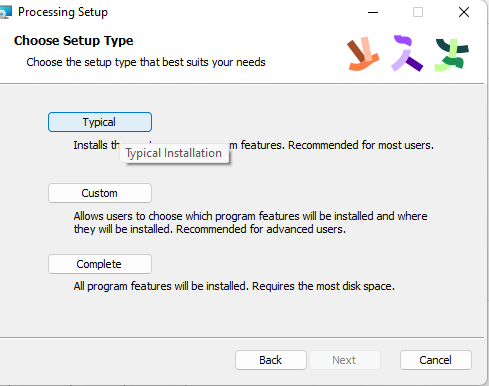Choose the Typical setup type
Viewport: 489px width, 386px height.
click(x=100, y=122)
